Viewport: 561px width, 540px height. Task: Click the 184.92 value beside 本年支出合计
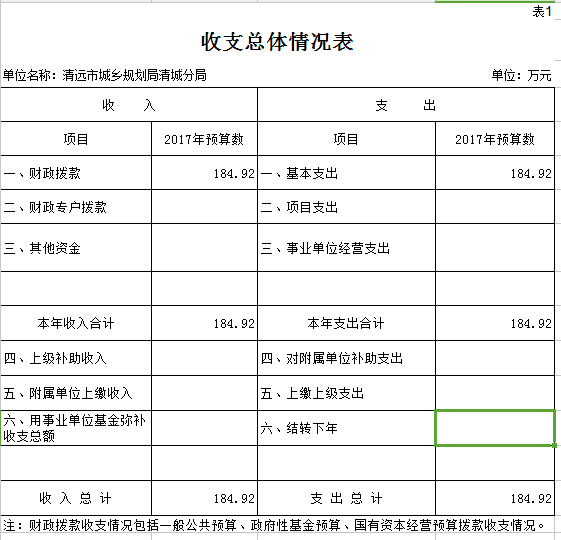[495, 323]
